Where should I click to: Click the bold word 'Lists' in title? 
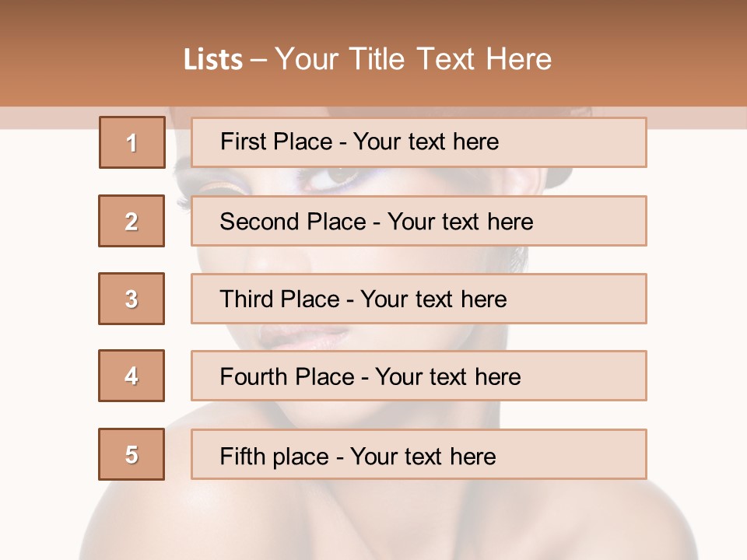pos(213,60)
